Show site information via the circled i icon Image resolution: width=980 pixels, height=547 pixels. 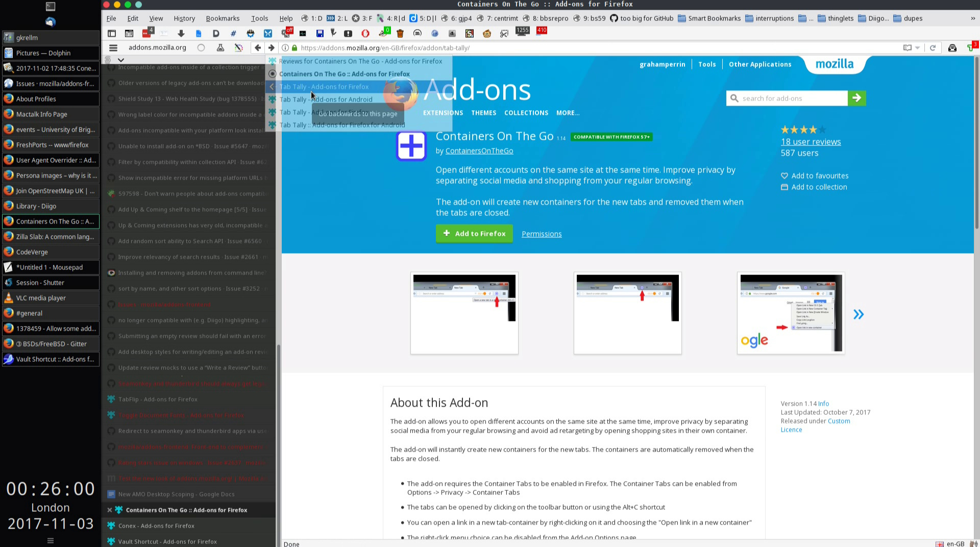(x=285, y=48)
